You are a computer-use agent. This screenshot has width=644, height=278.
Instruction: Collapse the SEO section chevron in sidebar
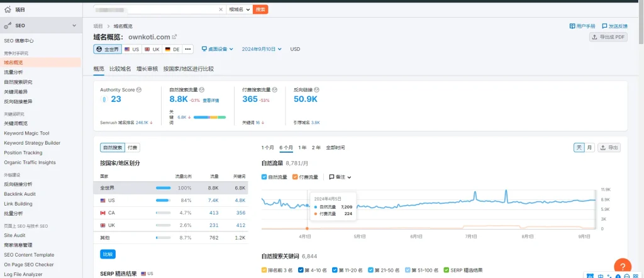74,25
